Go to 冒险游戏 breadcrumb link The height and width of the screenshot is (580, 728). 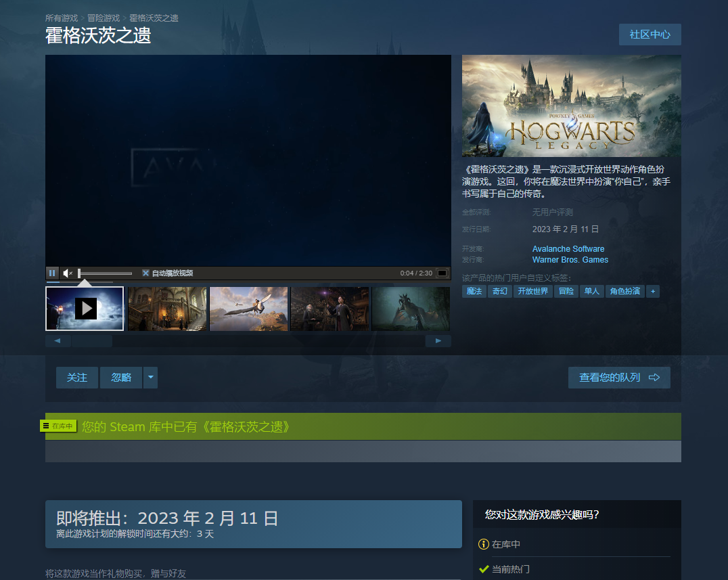point(104,18)
